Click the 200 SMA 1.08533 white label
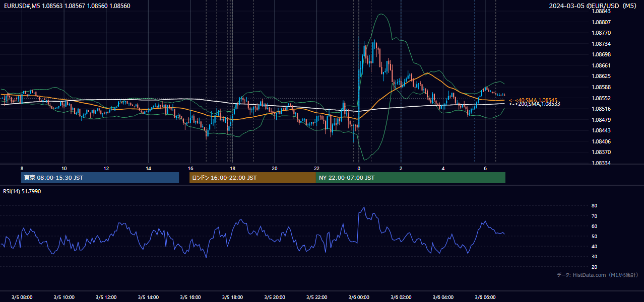The image size is (644, 302). [x=535, y=104]
